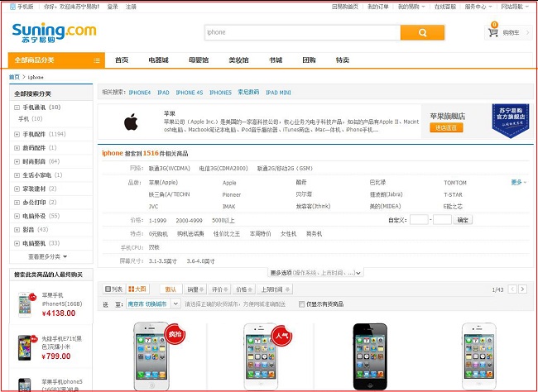Open the black iPhone 5 product image
Image resolution: width=538 pixels, height=392 pixels.
pos(370,356)
